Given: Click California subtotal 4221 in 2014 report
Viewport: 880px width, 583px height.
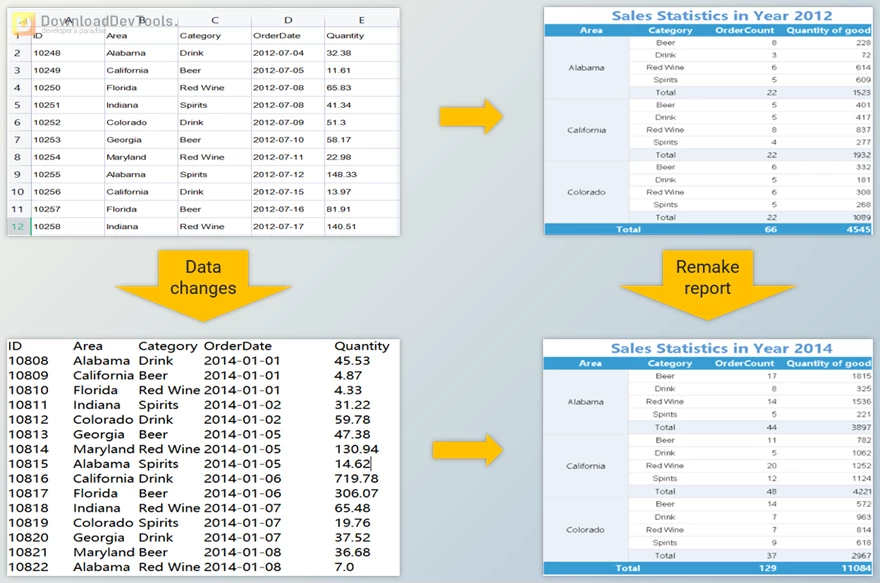Looking at the screenshot, I should point(861,492).
